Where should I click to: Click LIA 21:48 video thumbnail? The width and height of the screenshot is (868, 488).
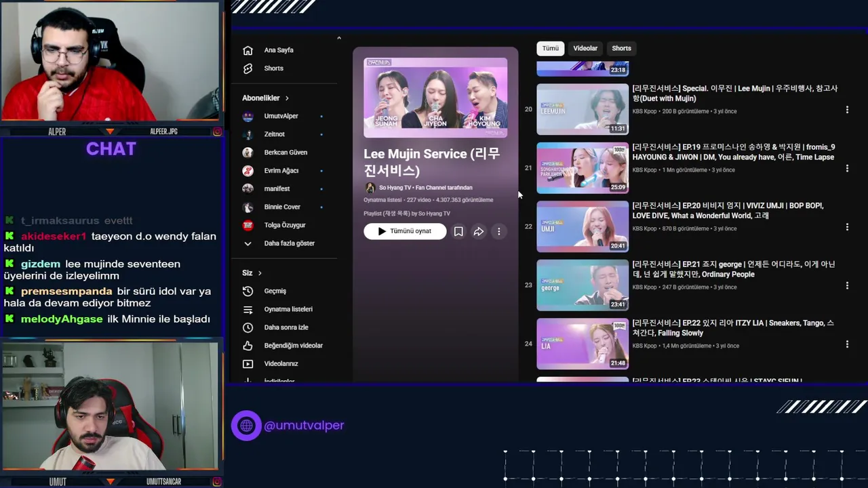pyautogui.click(x=583, y=344)
